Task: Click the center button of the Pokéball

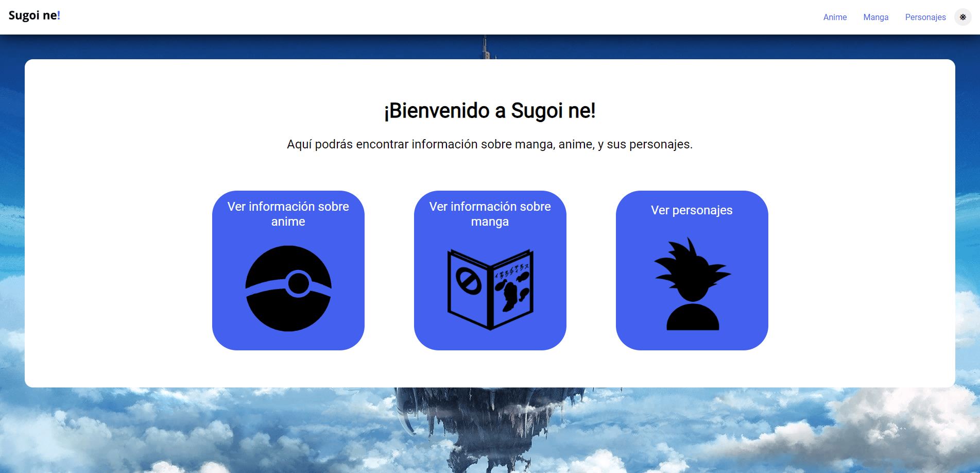Action: click(x=298, y=283)
